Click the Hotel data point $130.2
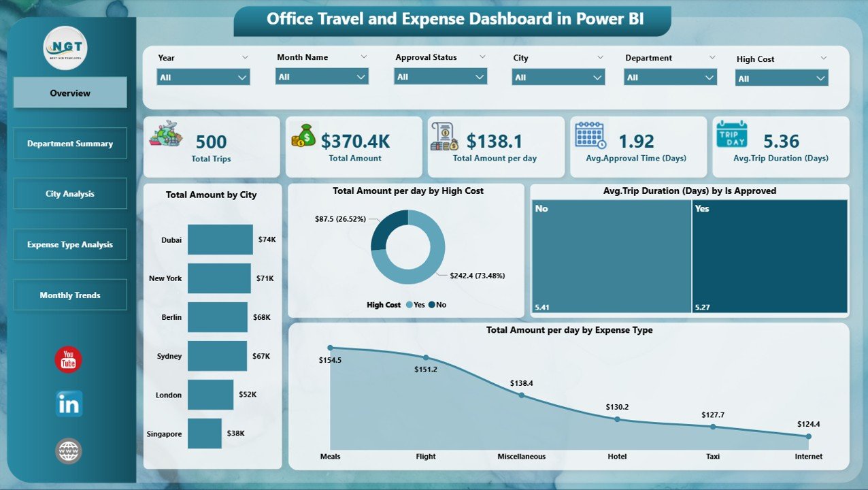Viewport: 868px width, 490px height. click(617, 419)
